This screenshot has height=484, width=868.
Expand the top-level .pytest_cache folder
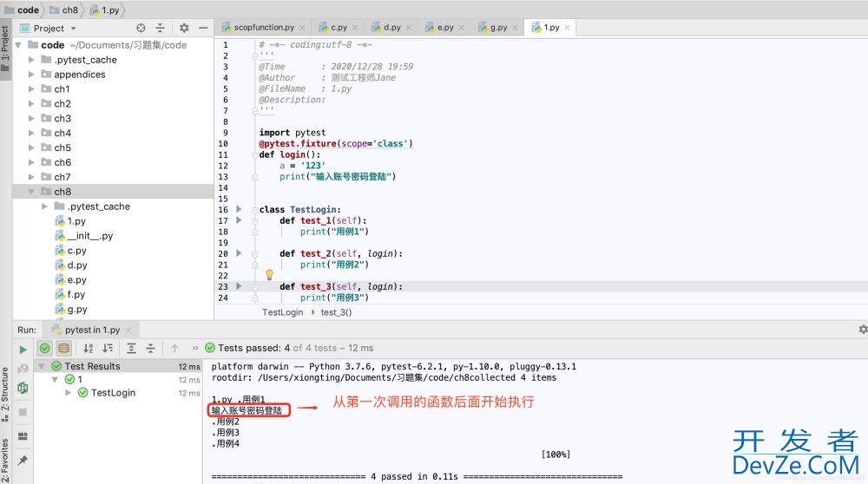click(x=31, y=60)
